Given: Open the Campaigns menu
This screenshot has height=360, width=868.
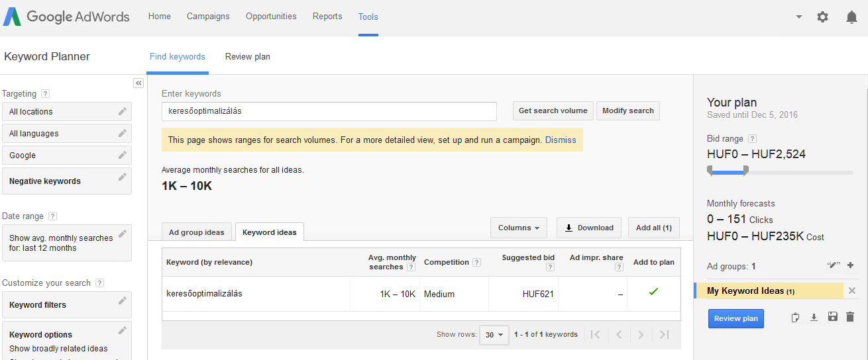Looking at the screenshot, I should click(208, 17).
